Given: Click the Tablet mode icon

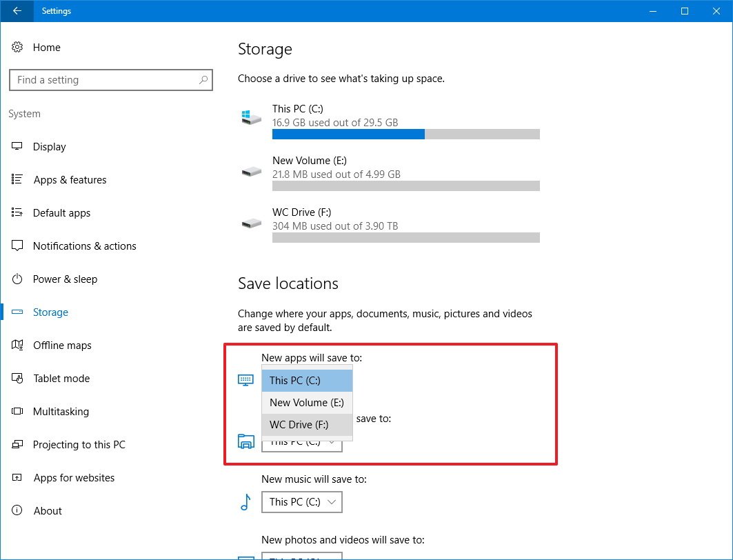Looking at the screenshot, I should pos(19,378).
